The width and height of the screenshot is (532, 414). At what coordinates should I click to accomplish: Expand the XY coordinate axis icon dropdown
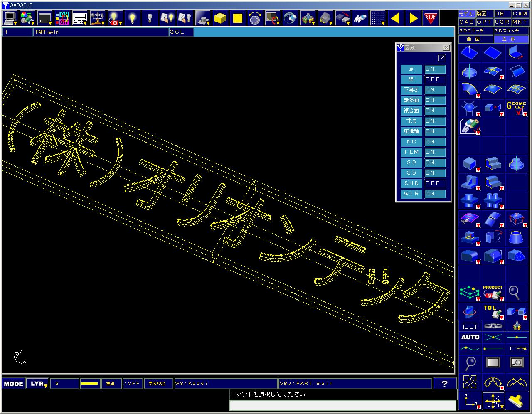(x=478, y=407)
